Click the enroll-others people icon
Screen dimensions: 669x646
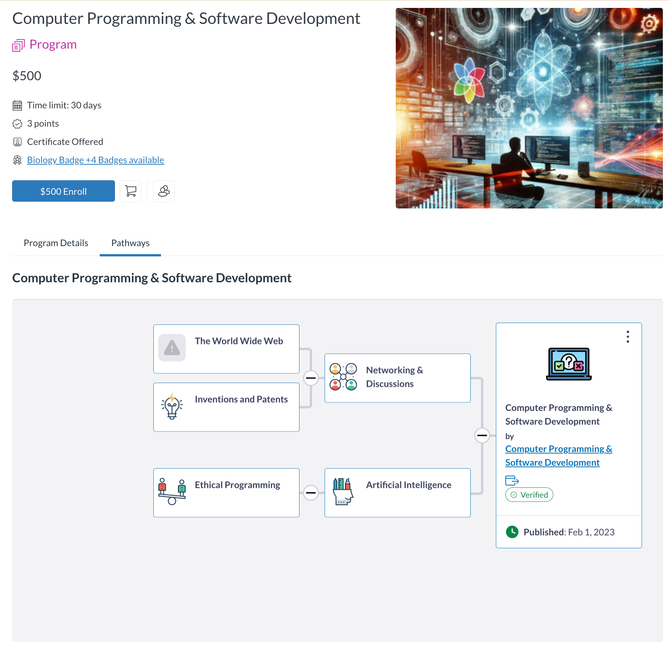[163, 191]
